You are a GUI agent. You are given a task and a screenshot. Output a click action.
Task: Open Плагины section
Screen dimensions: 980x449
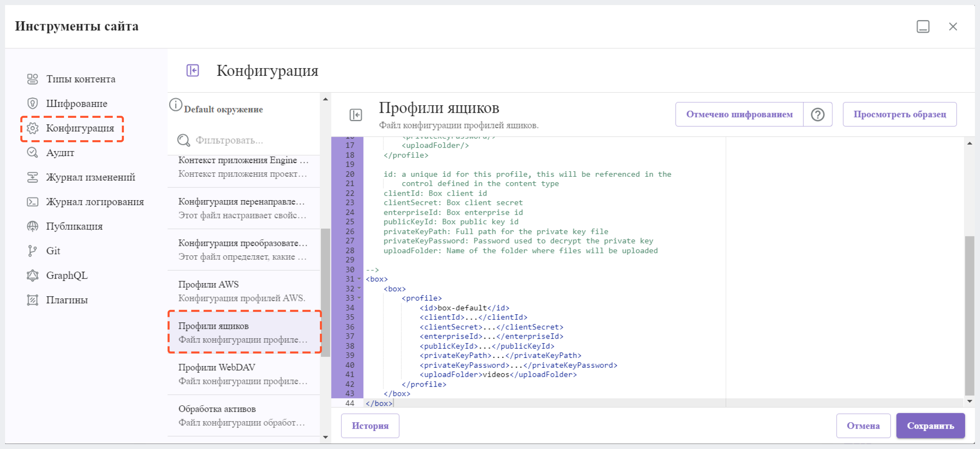(x=67, y=300)
